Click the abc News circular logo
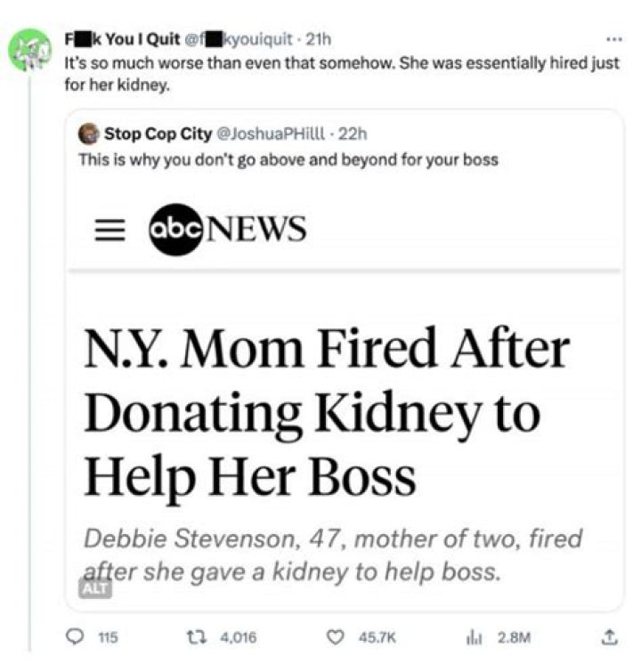Screen dimensions: 641x672 175,230
